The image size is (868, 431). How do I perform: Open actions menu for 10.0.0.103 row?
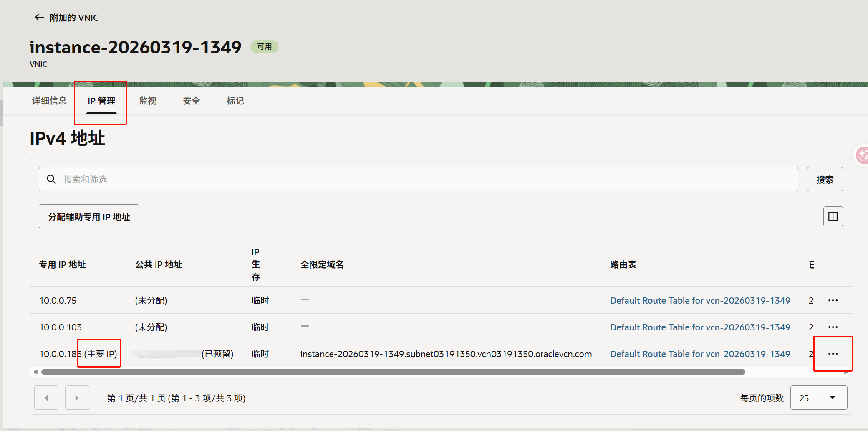(x=833, y=327)
